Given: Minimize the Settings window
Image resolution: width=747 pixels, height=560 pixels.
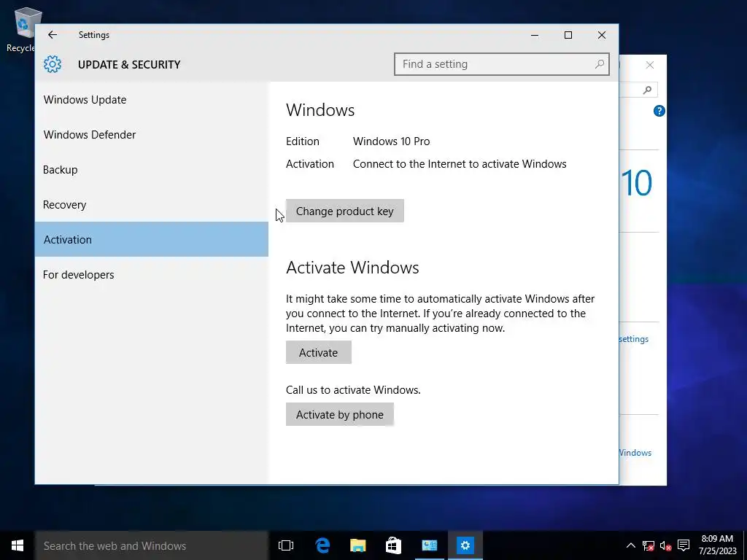Looking at the screenshot, I should (x=535, y=35).
